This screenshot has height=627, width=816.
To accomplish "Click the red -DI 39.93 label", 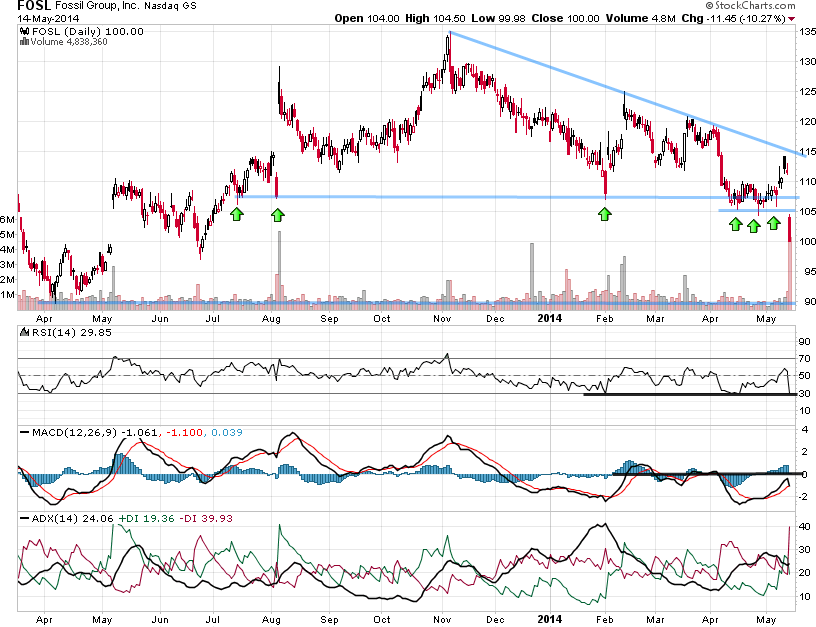I will 206,519.
